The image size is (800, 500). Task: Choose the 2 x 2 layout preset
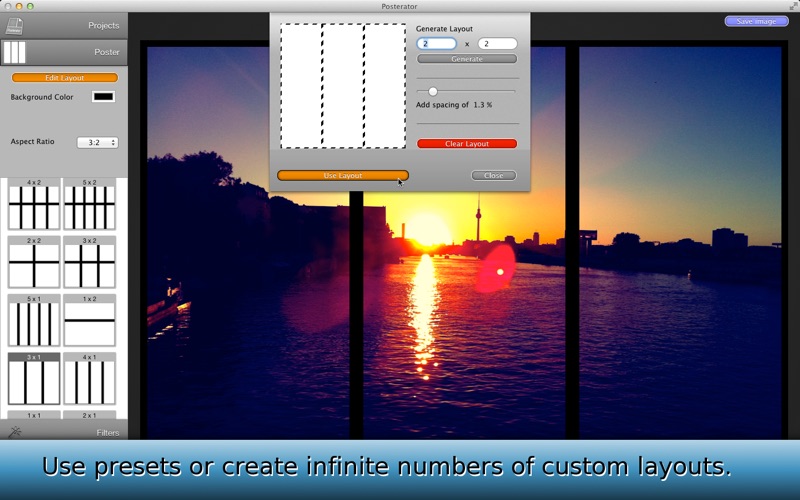pyautogui.click(x=34, y=262)
